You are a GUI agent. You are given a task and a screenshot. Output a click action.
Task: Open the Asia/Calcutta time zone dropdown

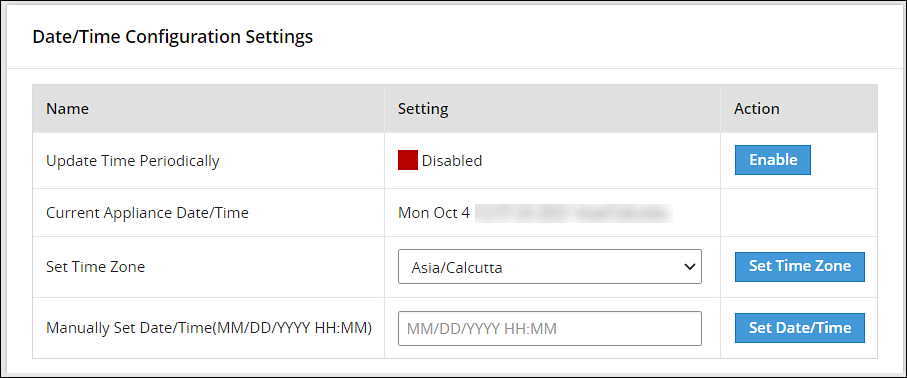click(550, 267)
